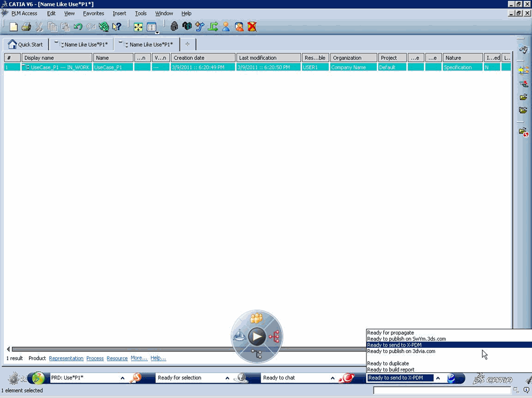The image size is (532, 398).
Task: Click the structure icon on compass bottom
Action: point(257,354)
